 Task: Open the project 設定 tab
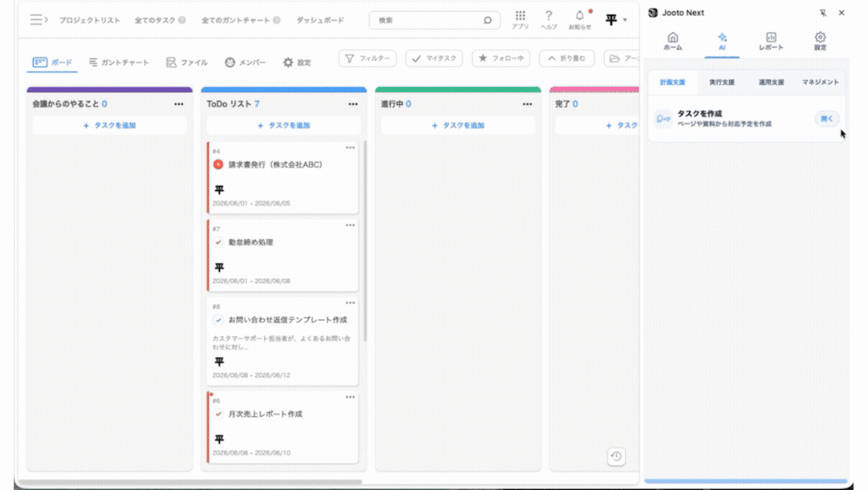pyautogui.click(x=297, y=63)
